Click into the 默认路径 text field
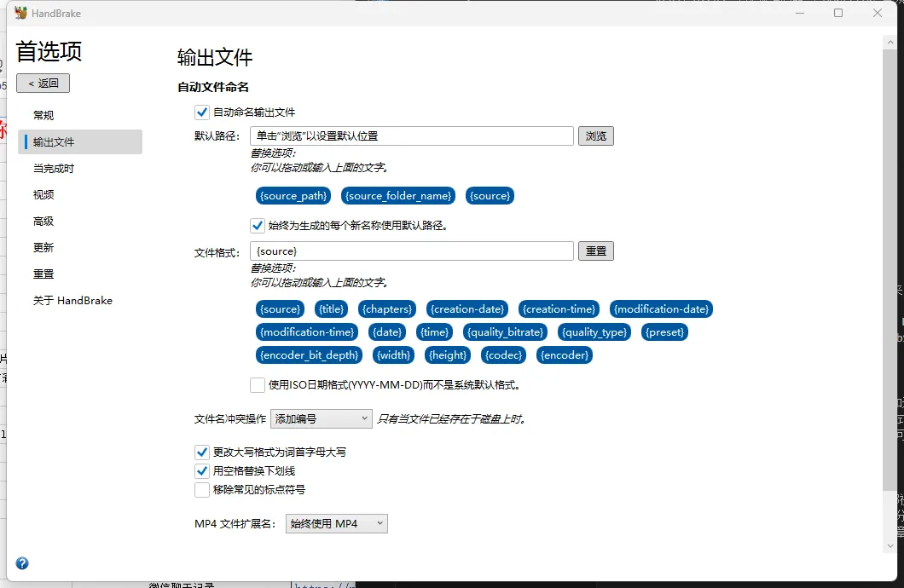This screenshot has height=588, width=904. (412, 135)
